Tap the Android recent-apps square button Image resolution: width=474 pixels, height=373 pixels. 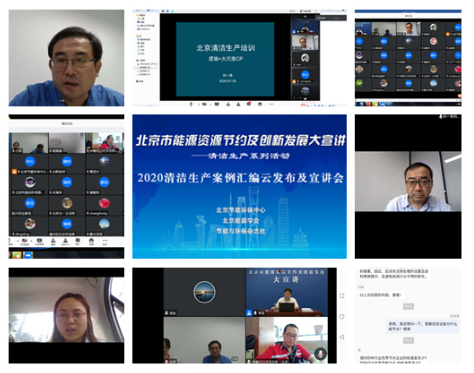(x=342, y=296)
